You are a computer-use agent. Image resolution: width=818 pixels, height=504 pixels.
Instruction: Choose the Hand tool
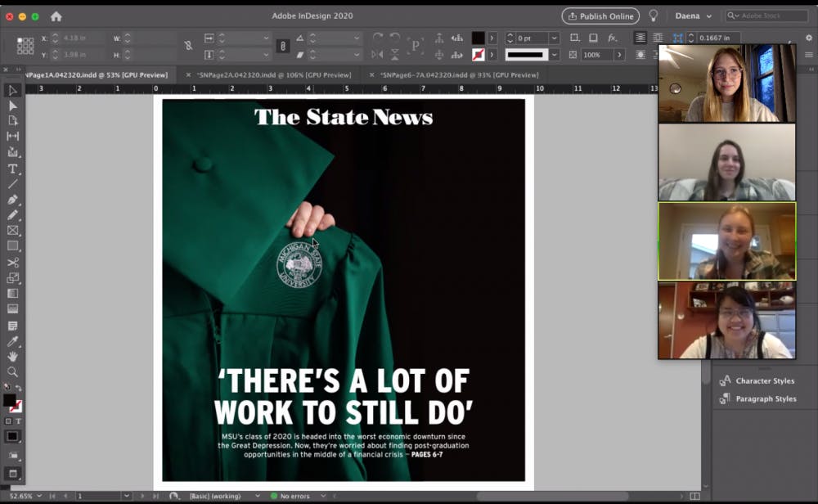[x=12, y=357]
